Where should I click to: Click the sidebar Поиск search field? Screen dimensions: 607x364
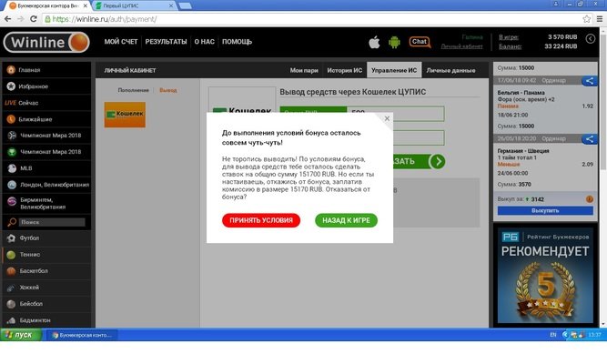pos(50,222)
